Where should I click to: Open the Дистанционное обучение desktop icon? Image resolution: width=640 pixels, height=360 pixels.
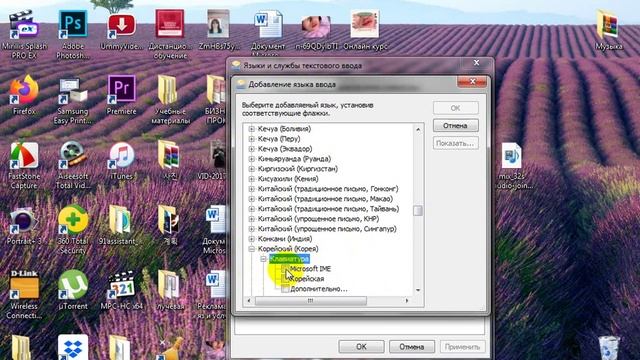170,24
